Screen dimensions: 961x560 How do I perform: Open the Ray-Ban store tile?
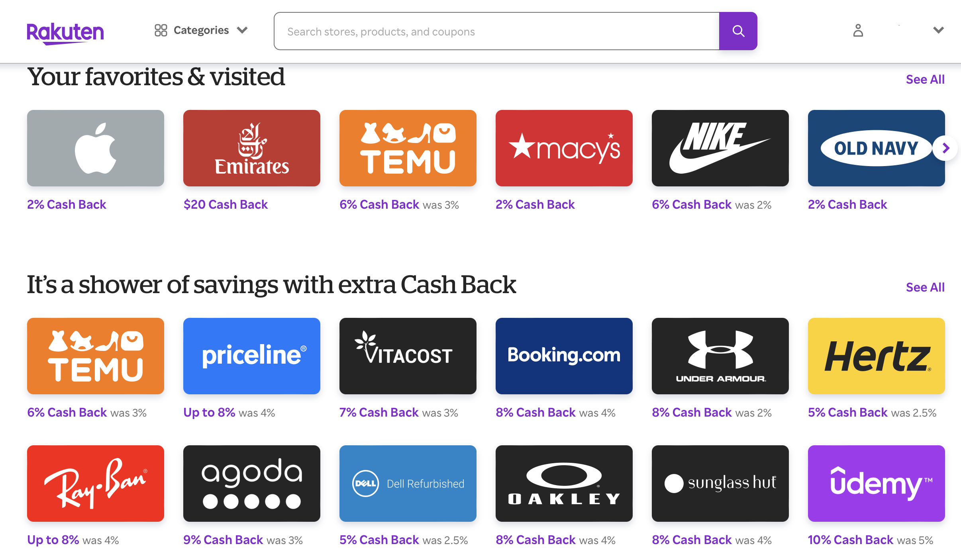[x=96, y=484]
